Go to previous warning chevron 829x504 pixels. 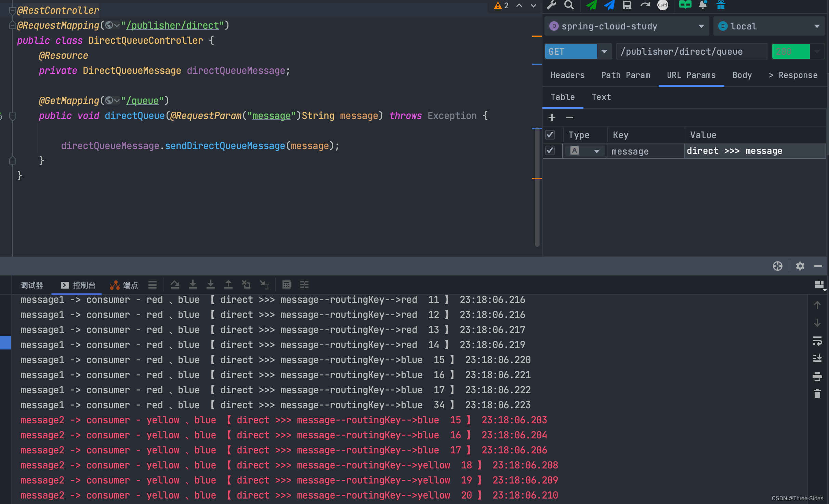coord(519,5)
